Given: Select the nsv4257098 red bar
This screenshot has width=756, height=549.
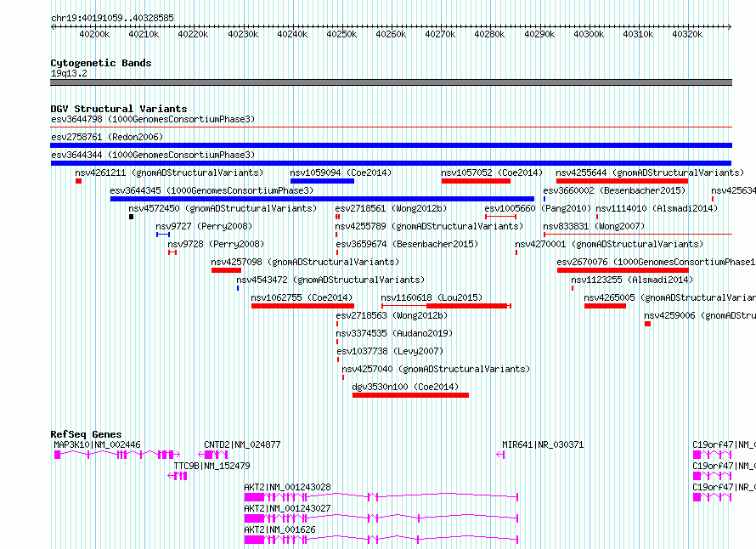Looking at the screenshot, I should (226, 270).
